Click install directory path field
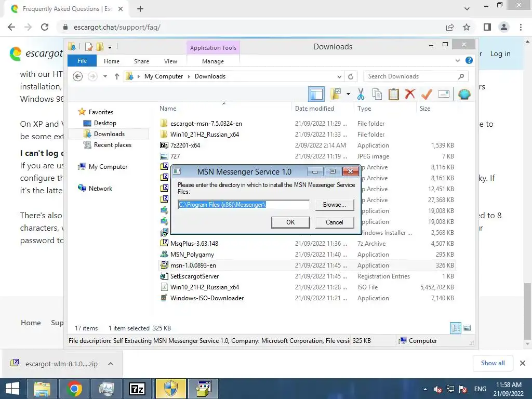This screenshot has height=399, width=532. tap(244, 205)
